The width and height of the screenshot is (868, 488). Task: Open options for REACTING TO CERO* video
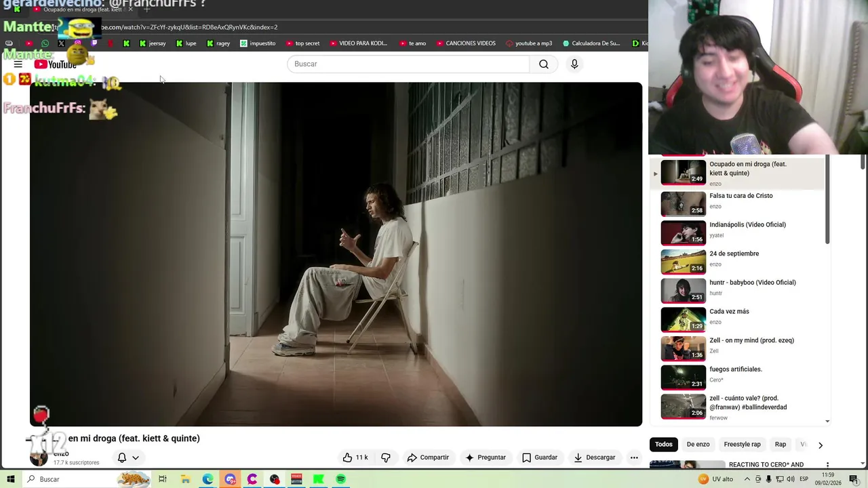click(x=827, y=465)
